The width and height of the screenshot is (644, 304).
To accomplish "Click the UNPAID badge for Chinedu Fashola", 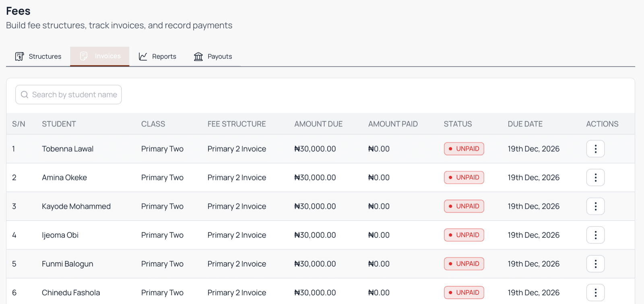I will 464,292.
